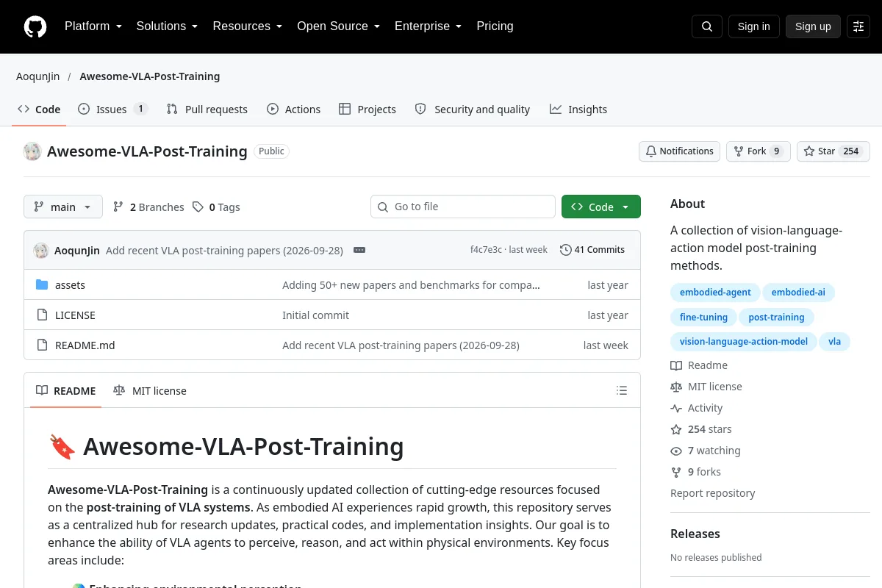This screenshot has height=588, width=882.
Task: Open README.md file
Action: coord(85,345)
